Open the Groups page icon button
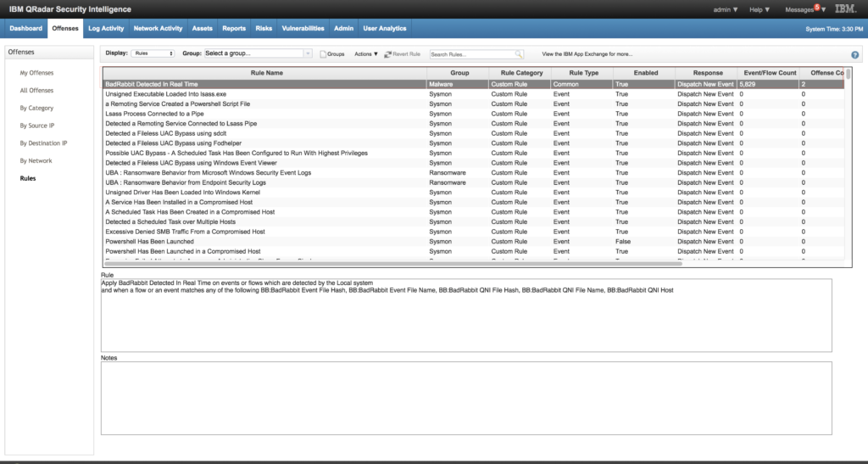 coord(332,53)
